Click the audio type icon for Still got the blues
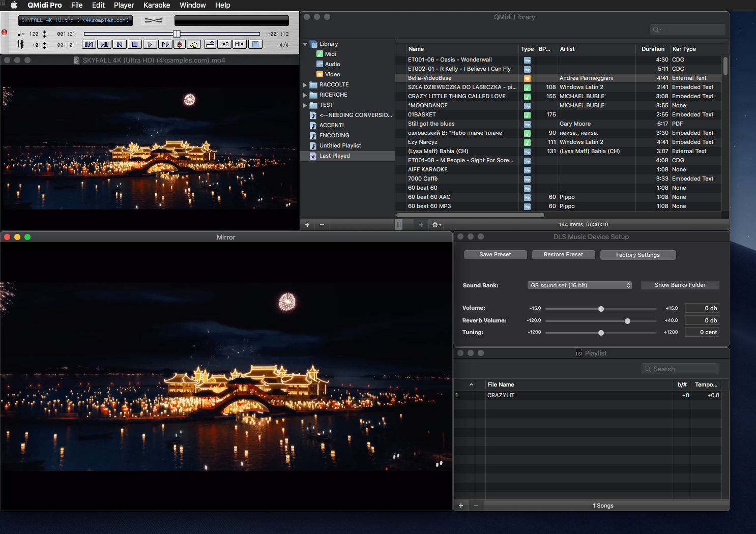The width and height of the screenshot is (756, 534). [x=527, y=124]
